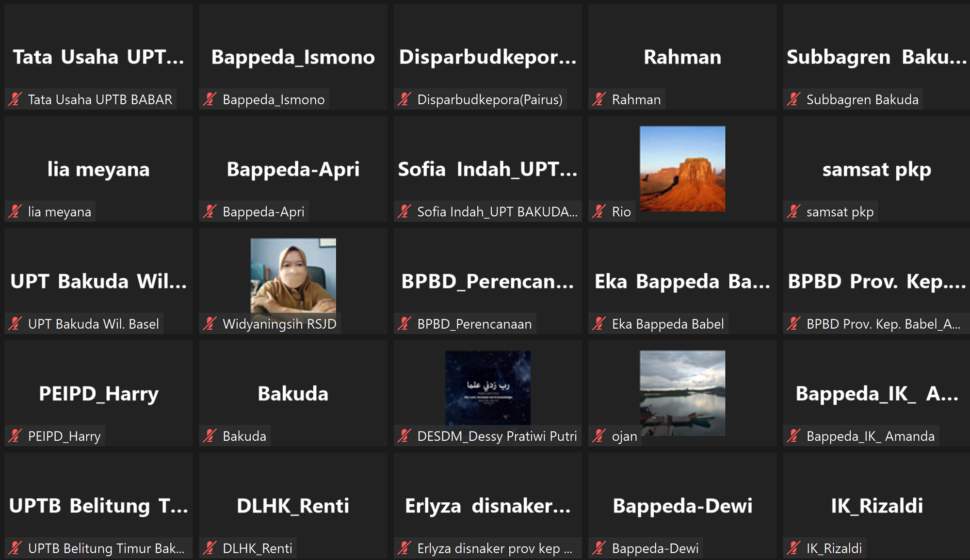Select Rio's desert rock profile picture
The width and height of the screenshot is (970, 560).
682,168
